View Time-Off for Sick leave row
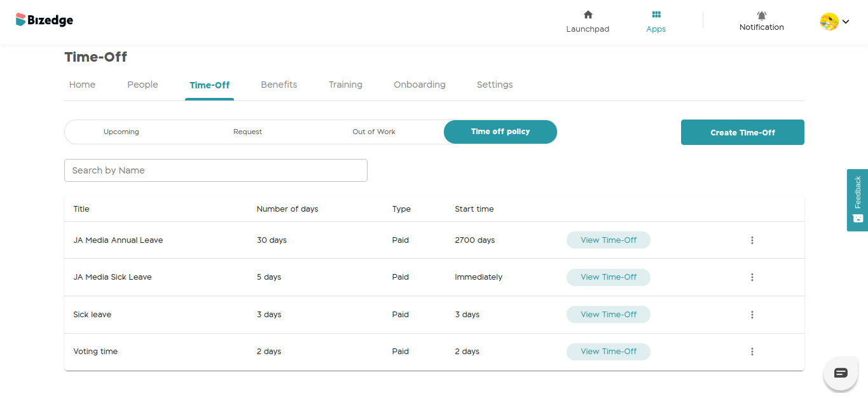The height and width of the screenshot is (398, 868). click(x=608, y=315)
